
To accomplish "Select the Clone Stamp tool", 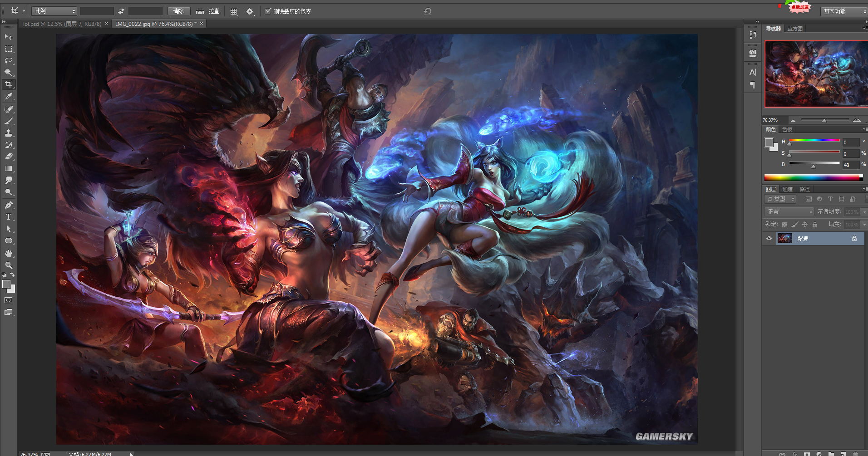I will pos(9,133).
